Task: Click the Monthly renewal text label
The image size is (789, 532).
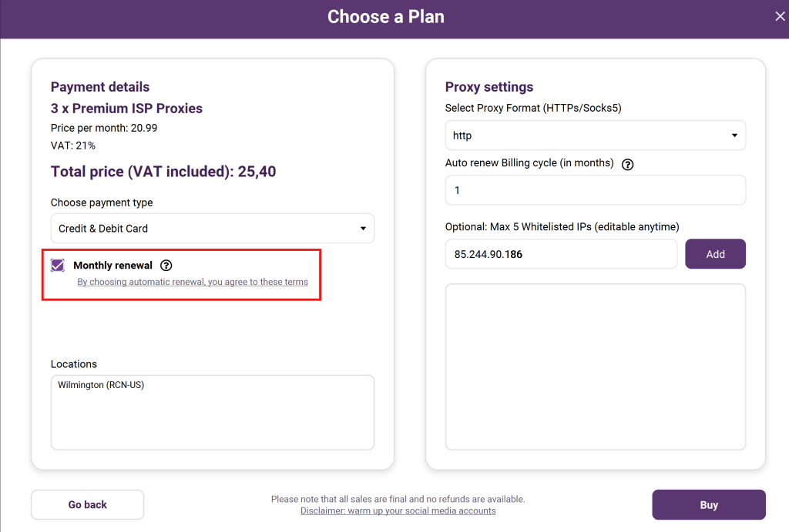Action: click(x=112, y=266)
